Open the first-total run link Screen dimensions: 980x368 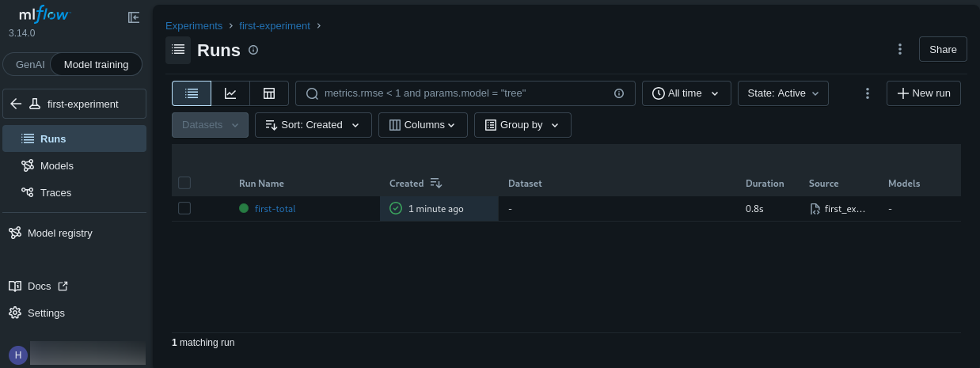[x=275, y=209]
